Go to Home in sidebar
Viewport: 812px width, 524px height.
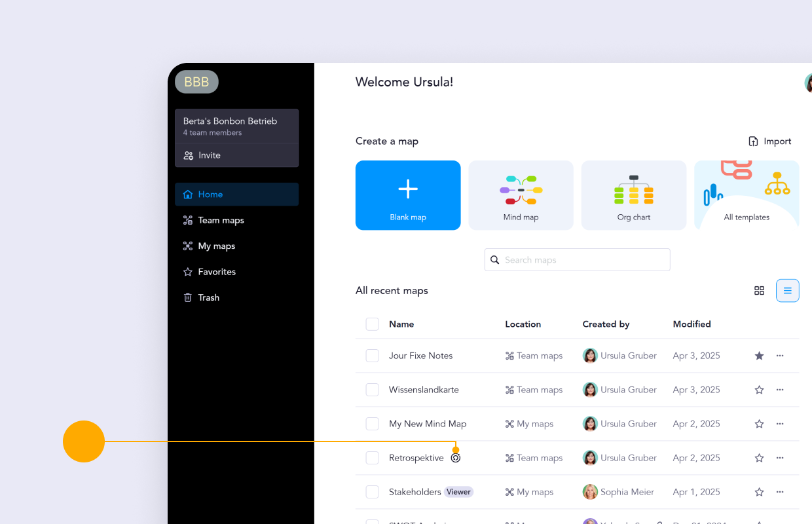coord(236,195)
